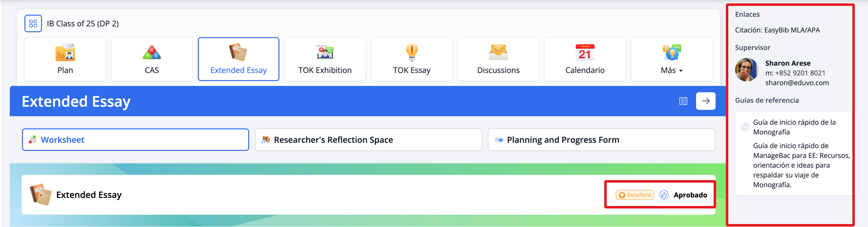Open the Calendario section

[585, 59]
